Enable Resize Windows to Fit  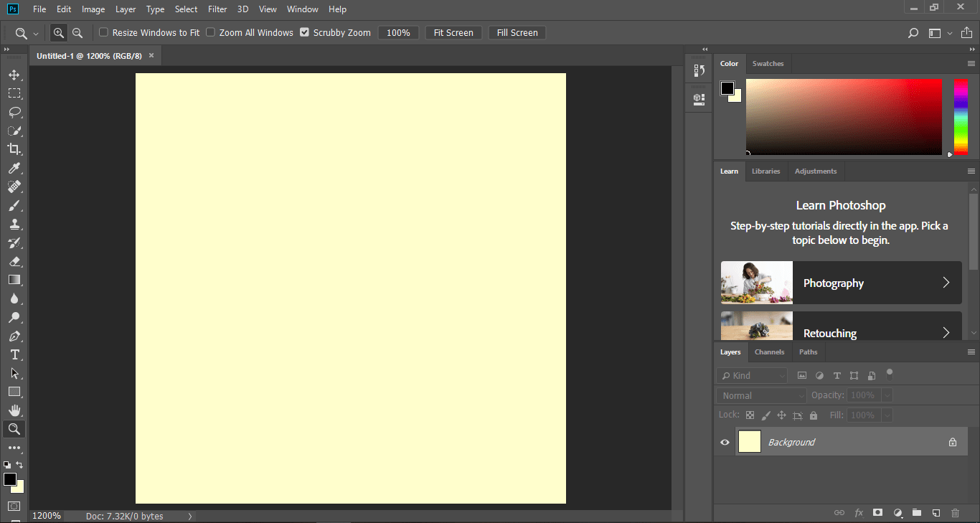pyautogui.click(x=103, y=32)
